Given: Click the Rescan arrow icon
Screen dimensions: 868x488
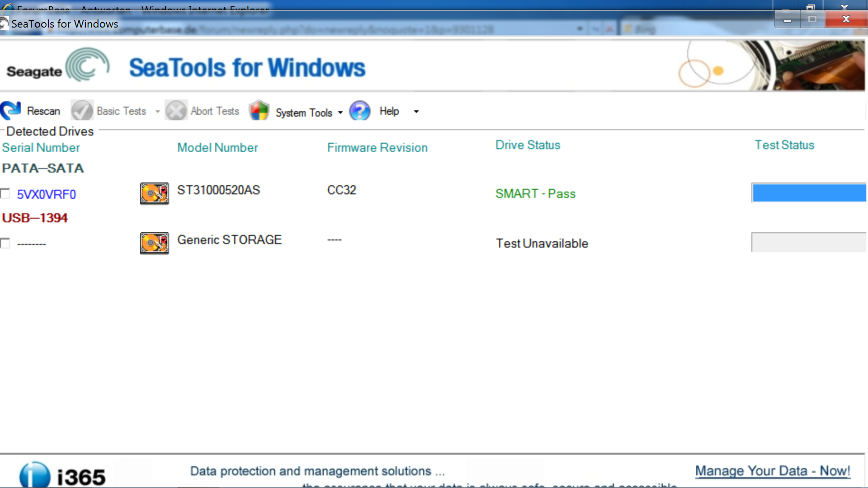Looking at the screenshot, I should [x=11, y=111].
